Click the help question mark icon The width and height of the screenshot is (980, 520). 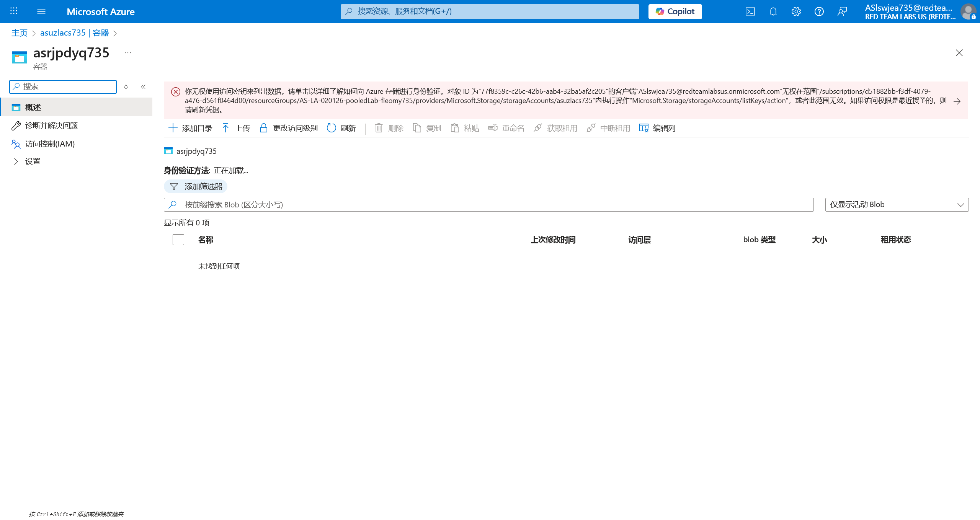point(819,11)
